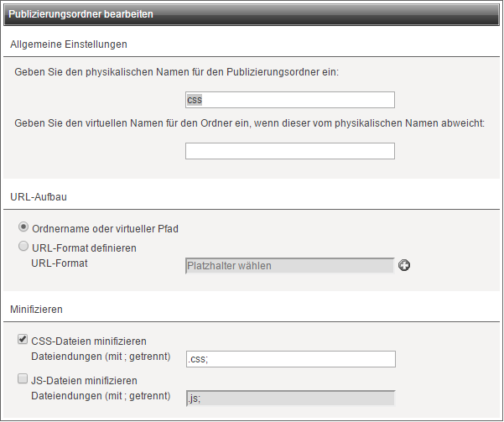The width and height of the screenshot is (504, 422).
Task: Click the CSS-Dateien minifizieren label text
Action: 89,341
